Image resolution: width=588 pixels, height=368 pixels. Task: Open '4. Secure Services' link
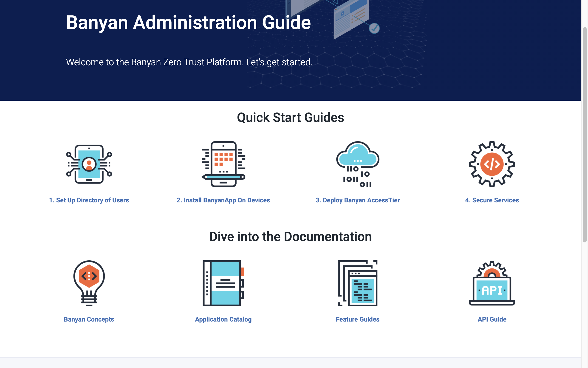[x=492, y=200]
